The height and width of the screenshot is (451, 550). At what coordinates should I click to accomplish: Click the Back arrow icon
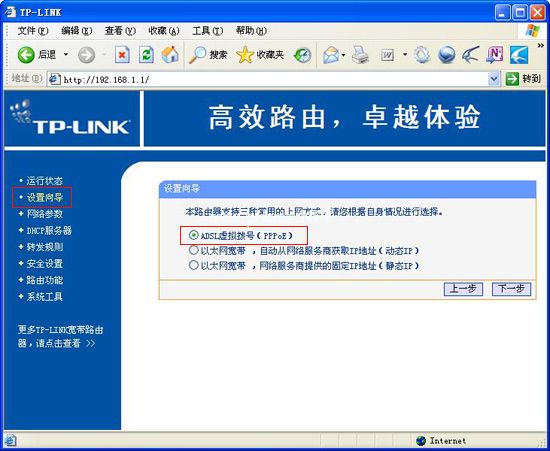pyautogui.click(x=26, y=55)
